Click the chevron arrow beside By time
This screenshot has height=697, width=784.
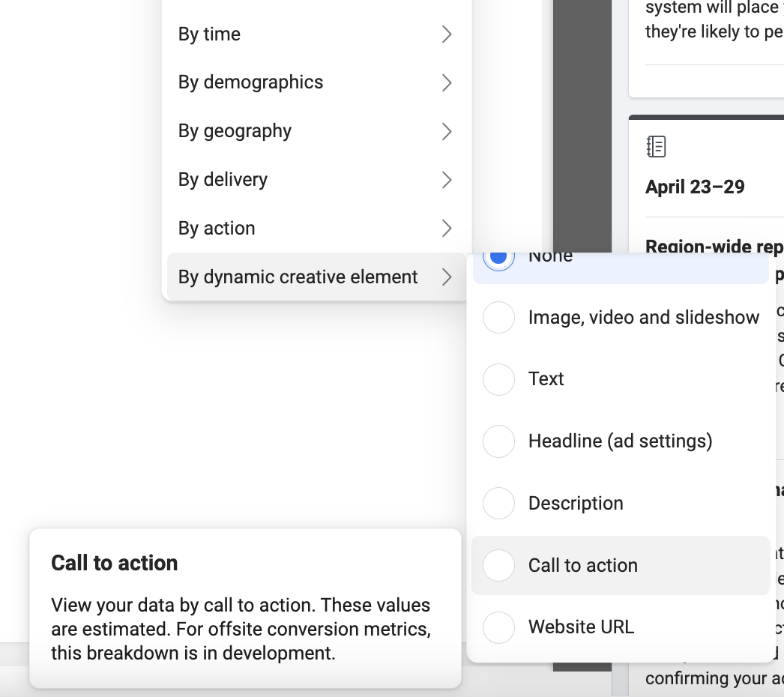[x=447, y=34]
